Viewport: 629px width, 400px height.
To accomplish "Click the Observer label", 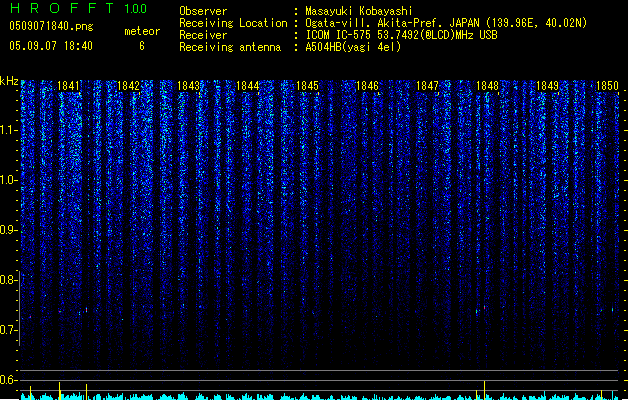I will pyautogui.click(x=203, y=11).
